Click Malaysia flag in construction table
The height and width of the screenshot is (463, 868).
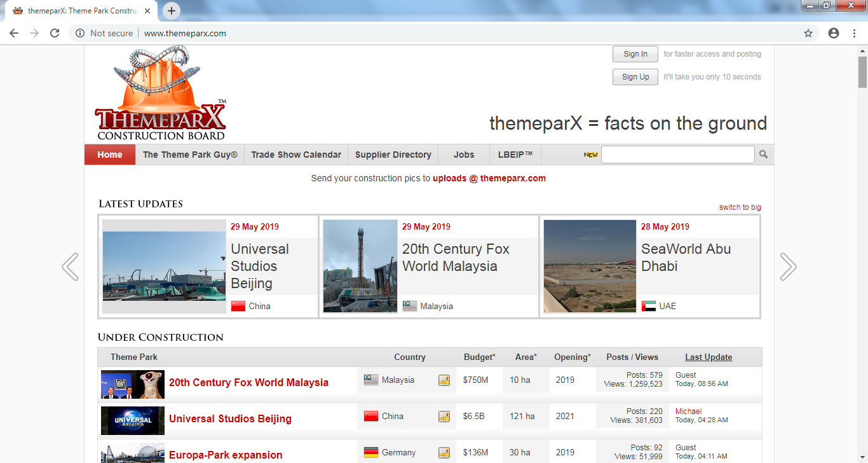(x=371, y=380)
